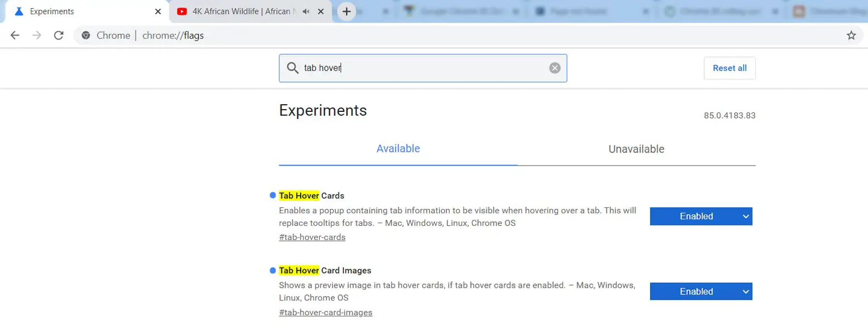This screenshot has height=329, width=868.
Task: Reload the chrome://flags page
Action: coord(59,35)
